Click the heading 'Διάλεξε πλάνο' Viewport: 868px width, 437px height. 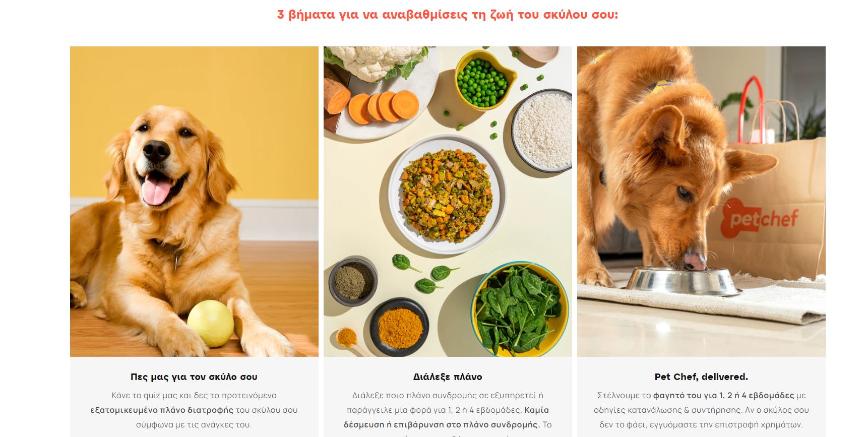pyautogui.click(x=448, y=377)
